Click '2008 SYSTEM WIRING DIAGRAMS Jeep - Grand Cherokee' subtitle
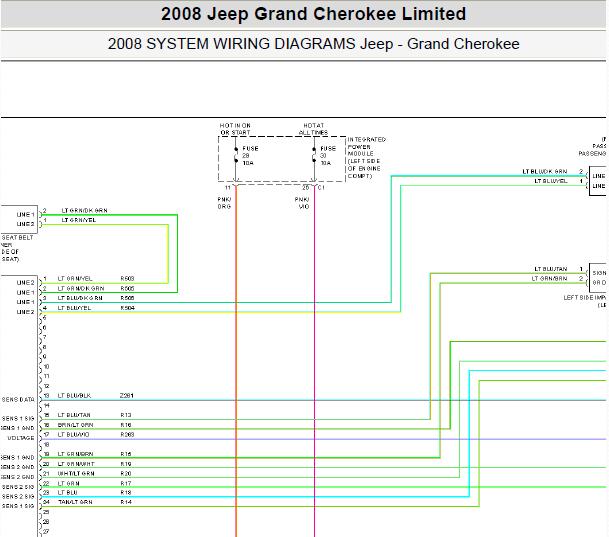Image resolution: width=609 pixels, height=537 pixels. pyautogui.click(x=313, y=44)
